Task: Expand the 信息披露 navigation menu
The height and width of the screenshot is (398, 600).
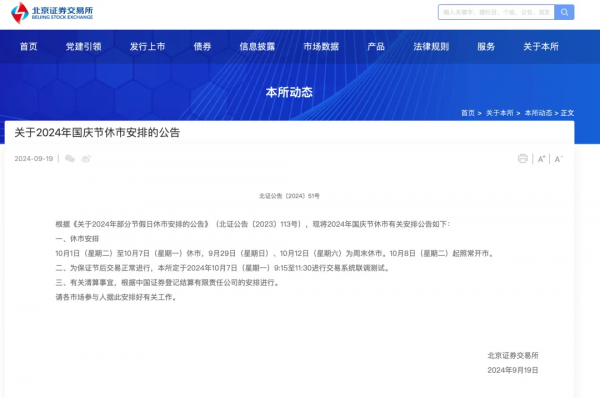Action: pyautogui.click(x=257, y=47)
